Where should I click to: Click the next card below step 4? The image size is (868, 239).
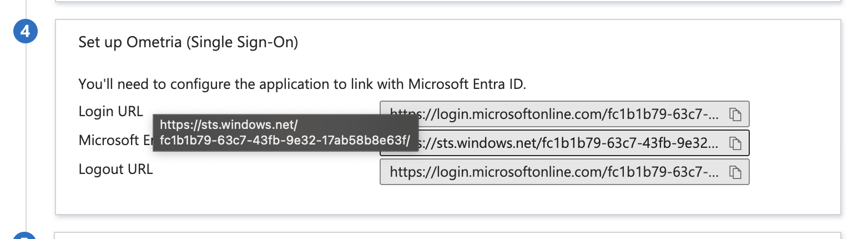pyautogui.click(x=448, y=236)
